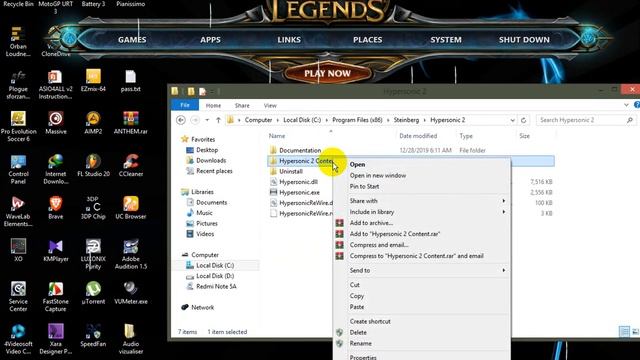
Task: Open the FL Studio 20 desktop icon
Action: point(93,166)
